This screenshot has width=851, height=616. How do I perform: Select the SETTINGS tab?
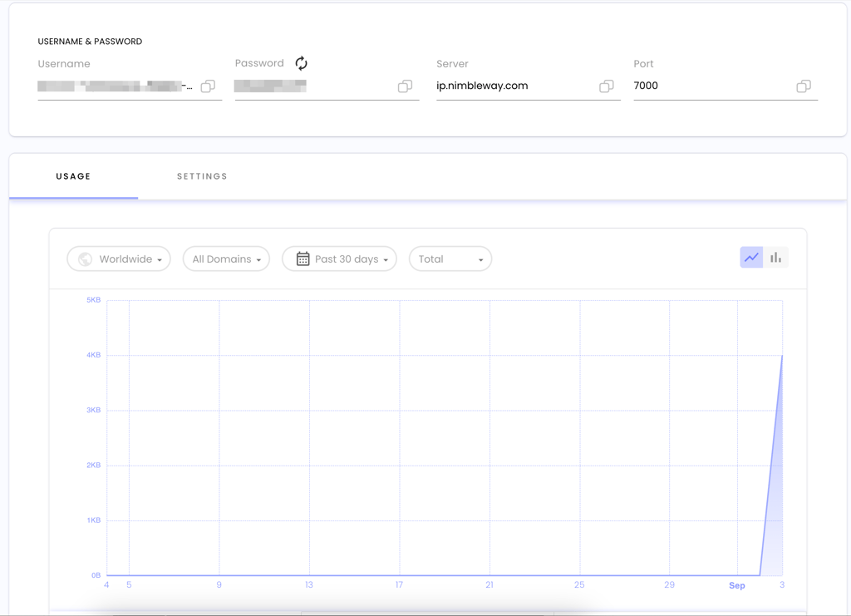(x=202, y=176)
